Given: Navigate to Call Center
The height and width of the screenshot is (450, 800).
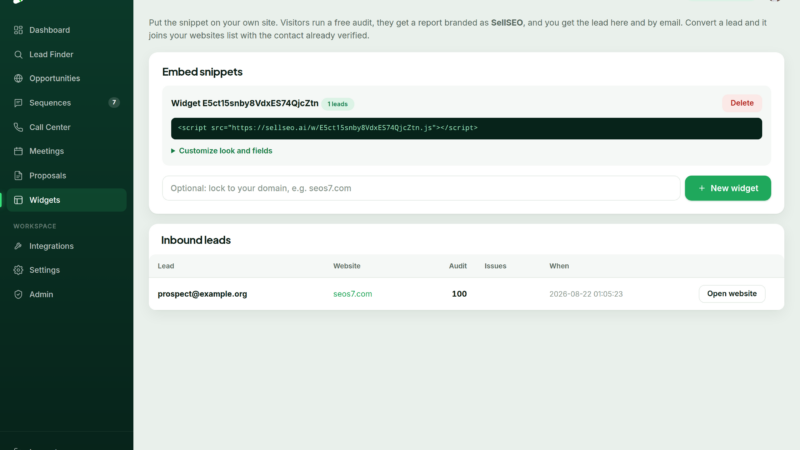Looking at the screenshot, I should click(66, 127).
